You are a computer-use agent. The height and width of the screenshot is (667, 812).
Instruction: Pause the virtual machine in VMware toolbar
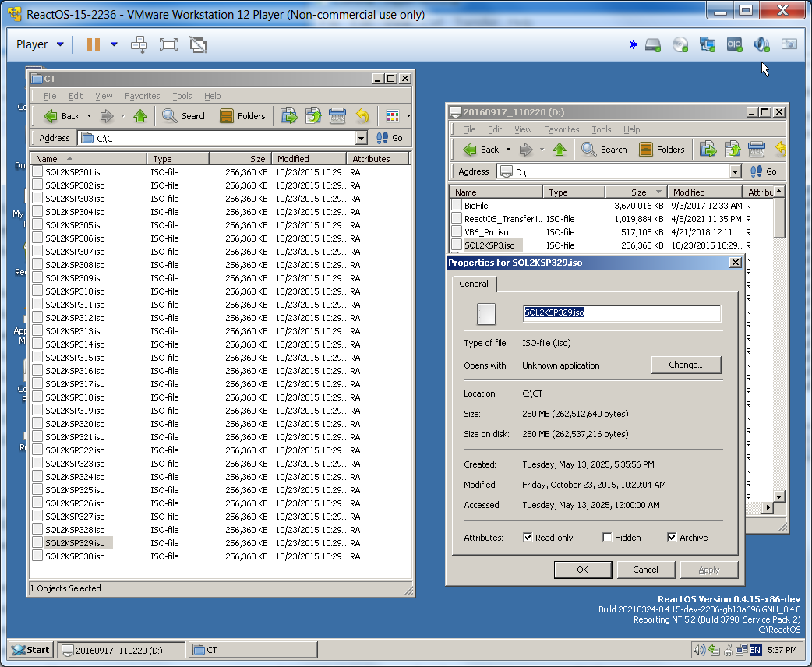click(x=94, y=44)
